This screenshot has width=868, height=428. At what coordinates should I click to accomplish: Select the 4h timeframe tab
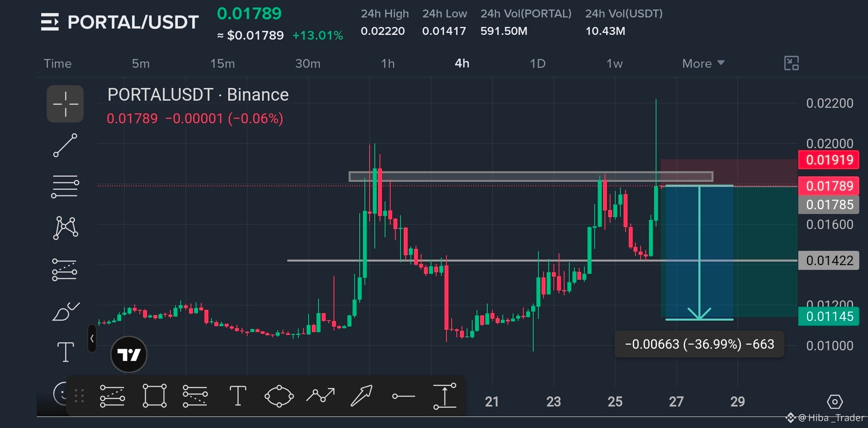(462, 63)
